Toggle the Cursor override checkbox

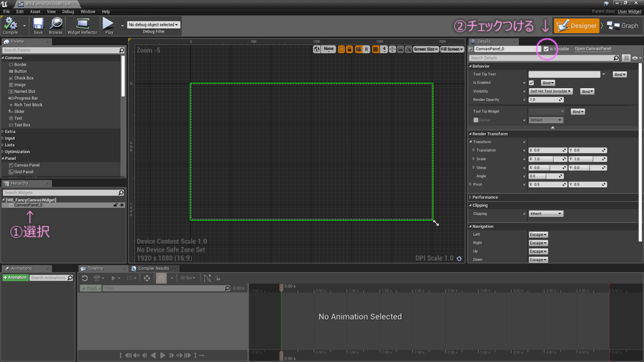click(x=476, y=120)
